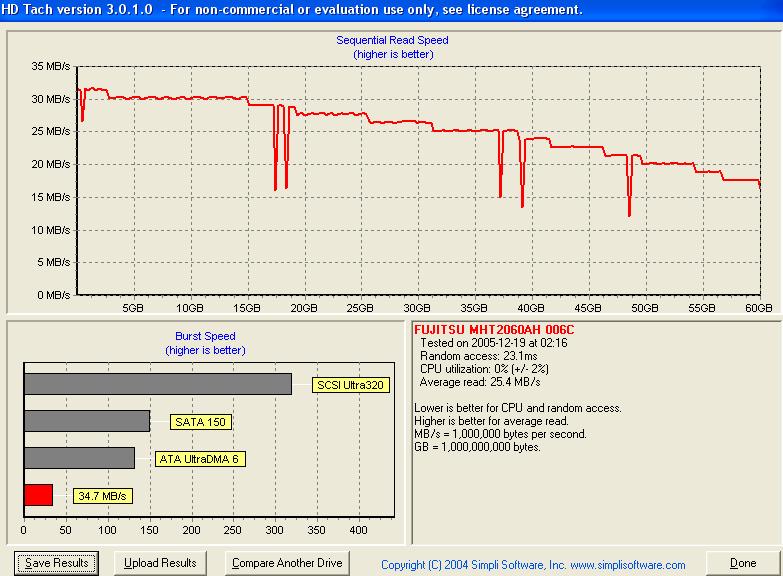This screenshot has height=576, width=783.
Task: Click the gray ATA UltraDMA 6 bar
Action: 79,458
